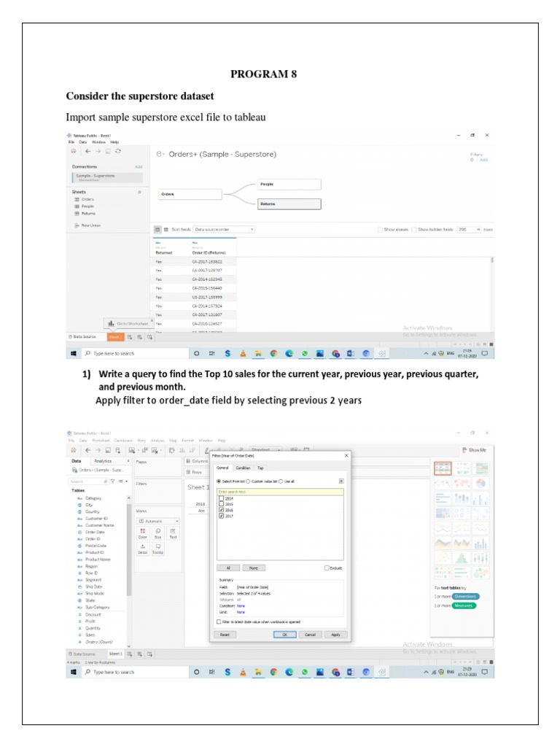Select the Sample - Superstore connection
This screenshot has height=747, width=560.
[x=107, y=177]
